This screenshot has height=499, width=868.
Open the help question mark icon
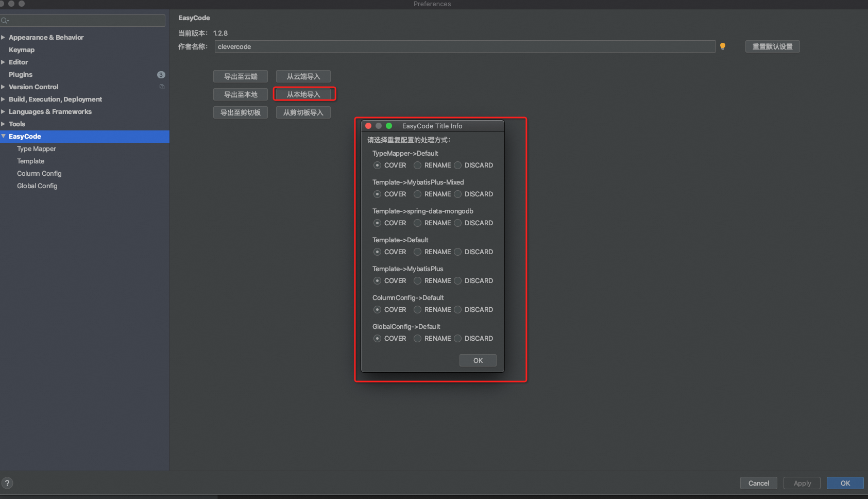point(7,483)
